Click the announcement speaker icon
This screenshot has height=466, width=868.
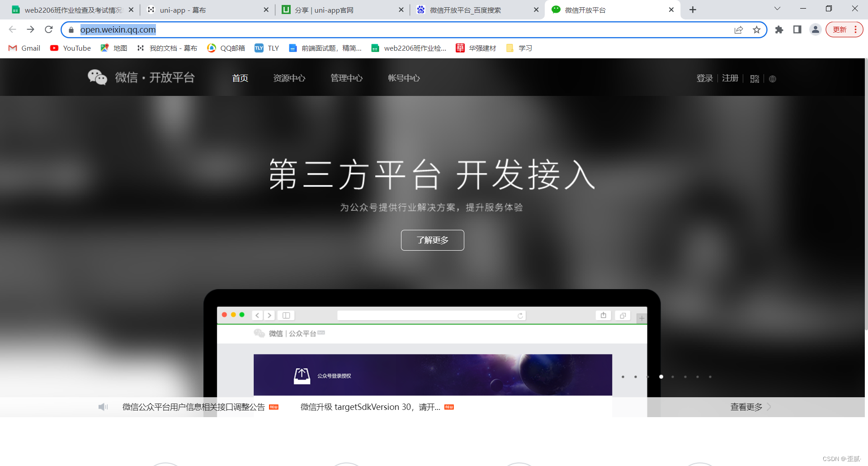coord(103,407)
